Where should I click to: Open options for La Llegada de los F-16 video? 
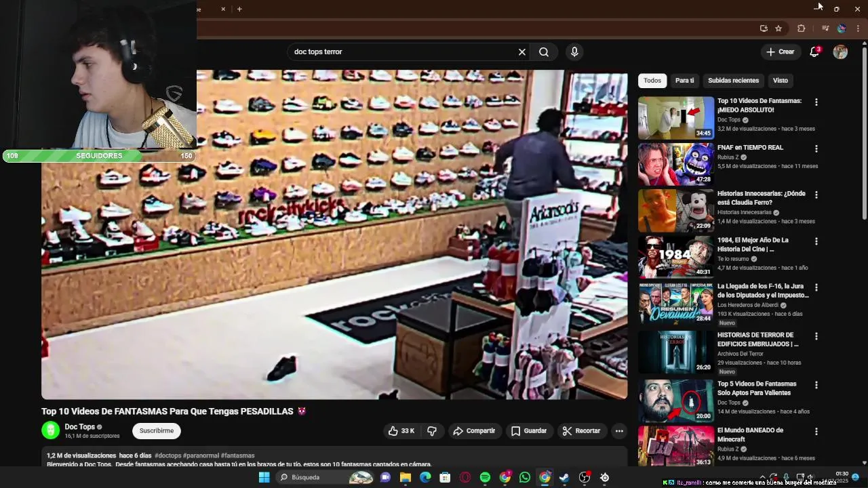click(x=816, y=287)
